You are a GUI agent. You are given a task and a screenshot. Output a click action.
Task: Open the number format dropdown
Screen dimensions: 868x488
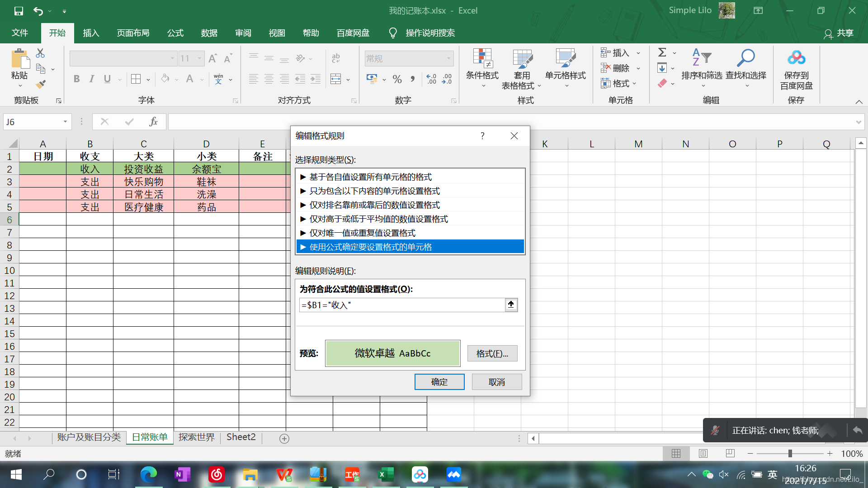coord(448,58)
